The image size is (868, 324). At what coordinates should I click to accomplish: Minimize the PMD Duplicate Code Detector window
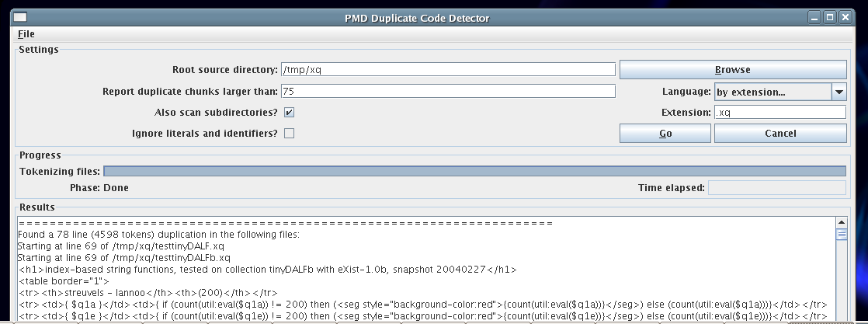[814, 17]
